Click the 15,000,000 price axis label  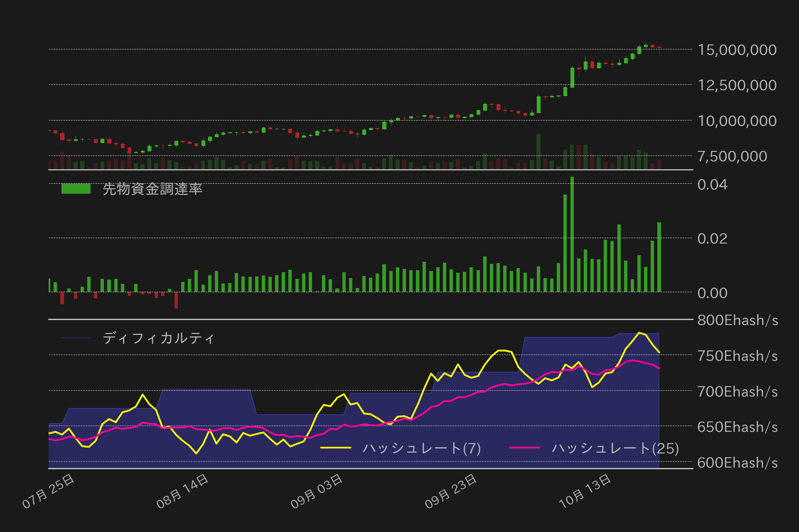click(x=737, y=50)
